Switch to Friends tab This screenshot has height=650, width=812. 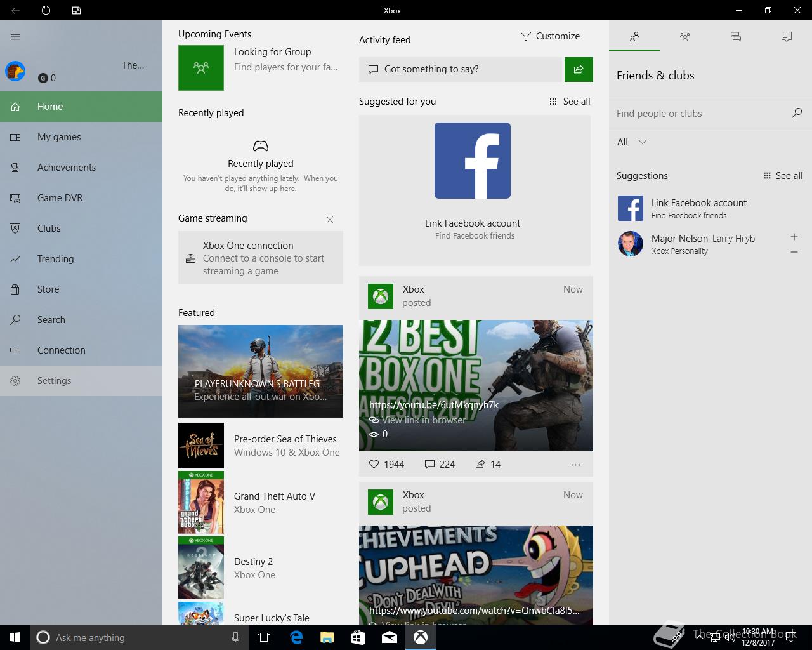(634, 37)
